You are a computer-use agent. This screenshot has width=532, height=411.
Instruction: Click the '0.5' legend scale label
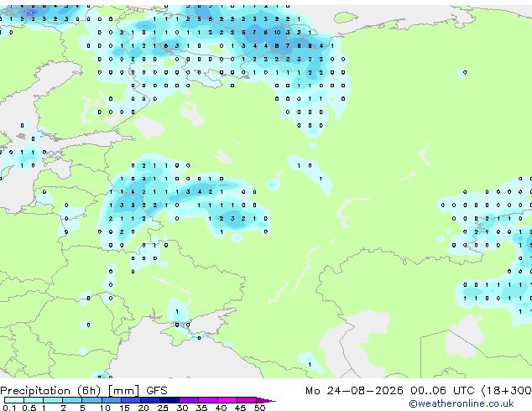pyautogui.click(x=29, y=408)
